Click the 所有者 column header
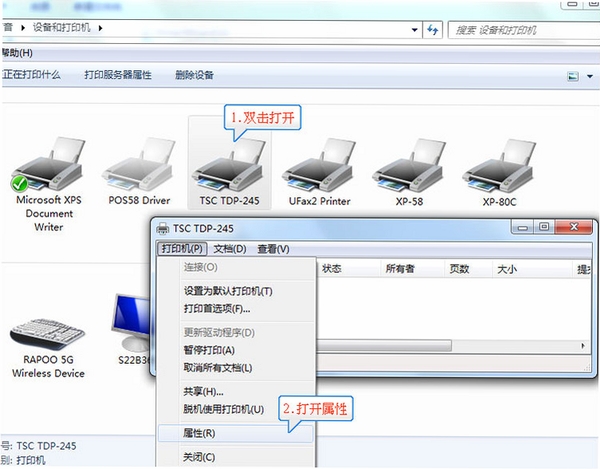The image size is (600, 469). (x=412, y=269)
